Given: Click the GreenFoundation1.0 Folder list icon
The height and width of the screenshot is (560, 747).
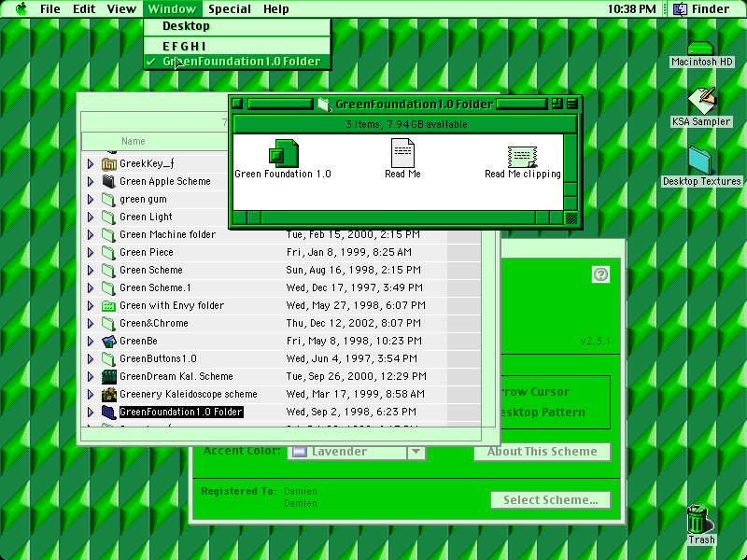Looking at the screenshot, I should coord(109,412).
